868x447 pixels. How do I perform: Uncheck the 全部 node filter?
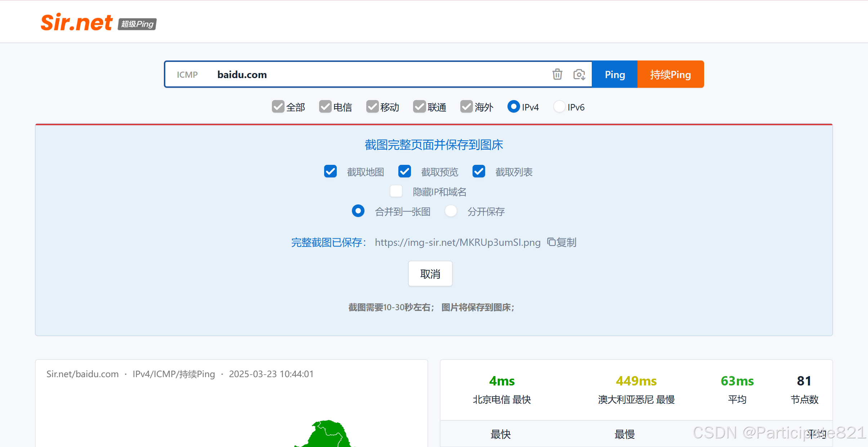[x=277, y=107]
